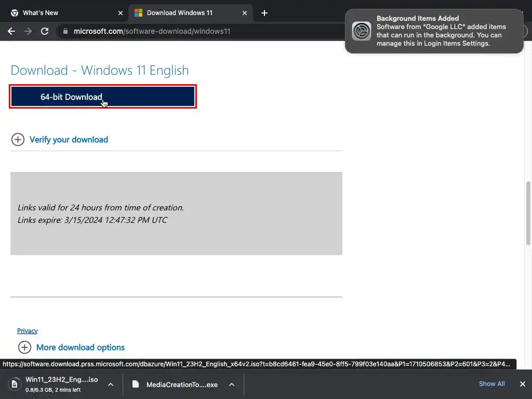Open options chevron for the ISO download
This screenshot has height=399, width=532.
point(111,384)
